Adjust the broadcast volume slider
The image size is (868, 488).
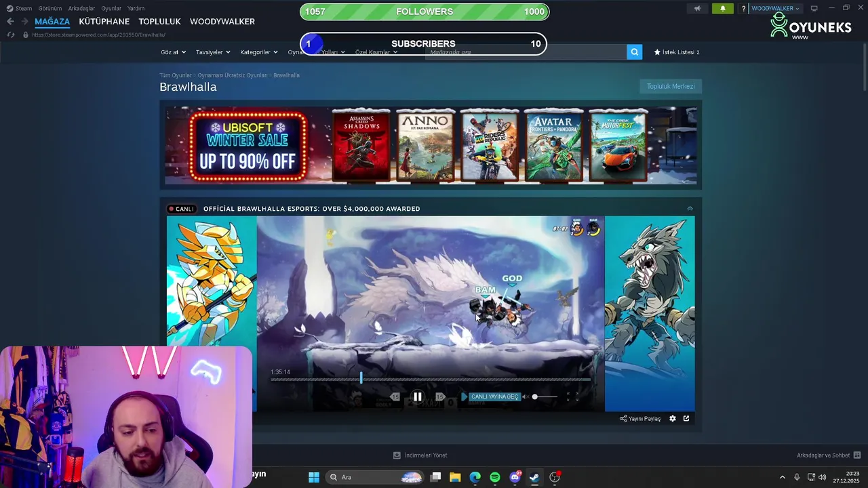point(545,396)
